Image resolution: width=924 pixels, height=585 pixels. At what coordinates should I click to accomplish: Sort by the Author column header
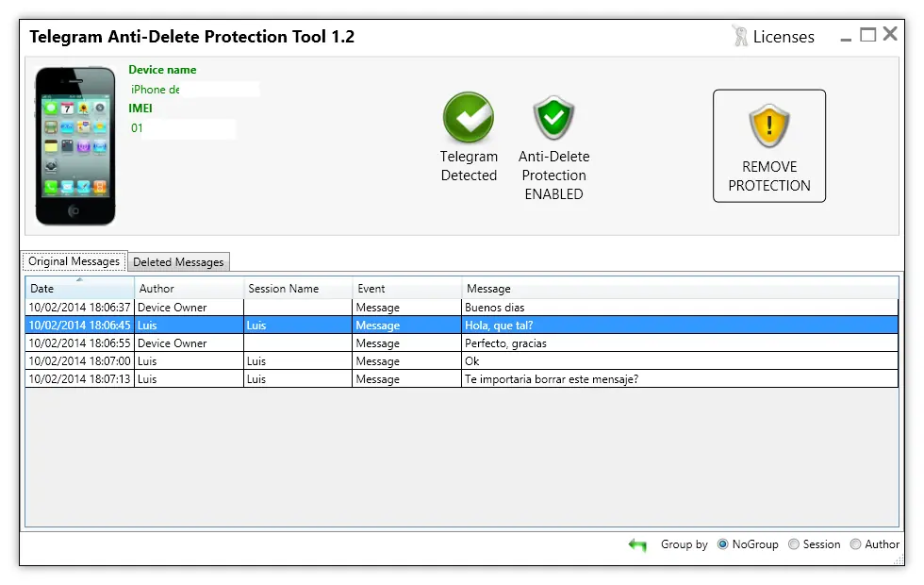[189, 289]
